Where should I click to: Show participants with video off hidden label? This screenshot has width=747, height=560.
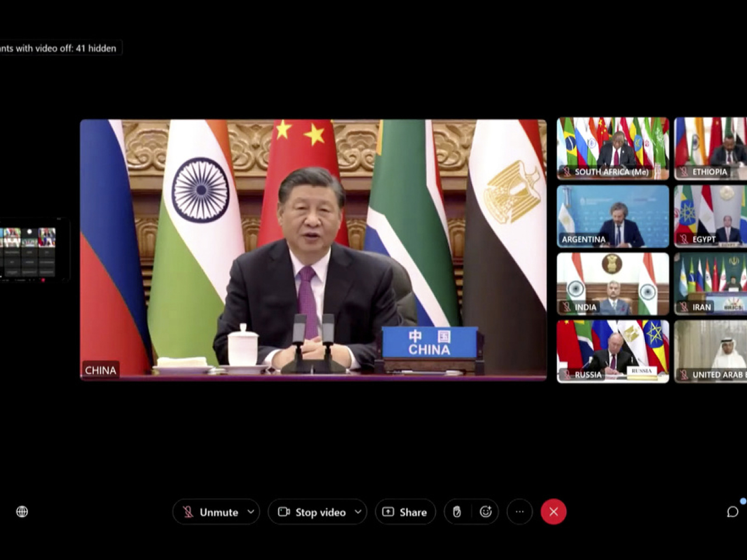coord(58,48)
